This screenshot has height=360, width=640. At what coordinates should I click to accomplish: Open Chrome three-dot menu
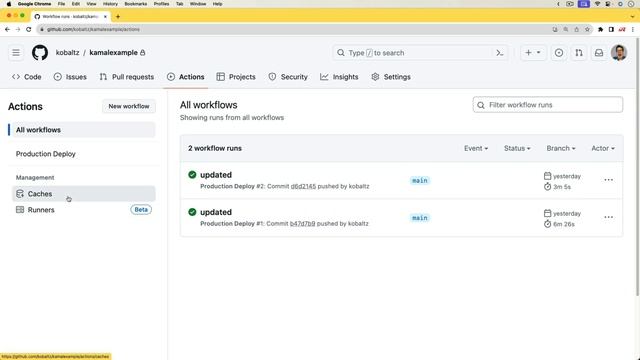[633, 29]
